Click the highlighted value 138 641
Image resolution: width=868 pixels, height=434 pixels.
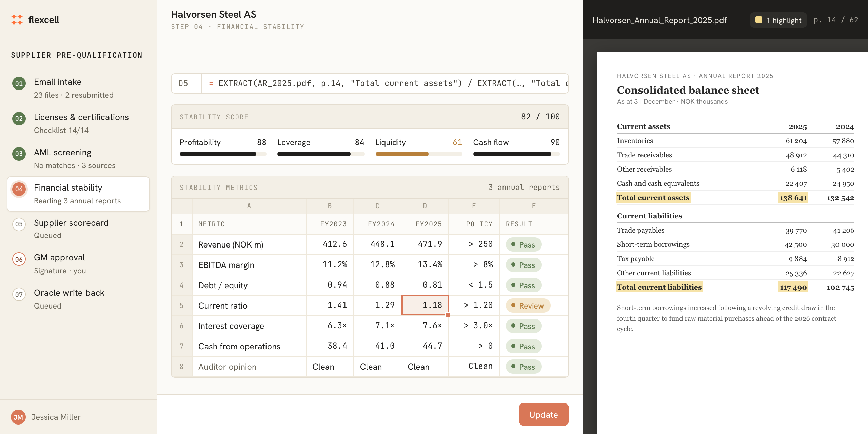793,198
